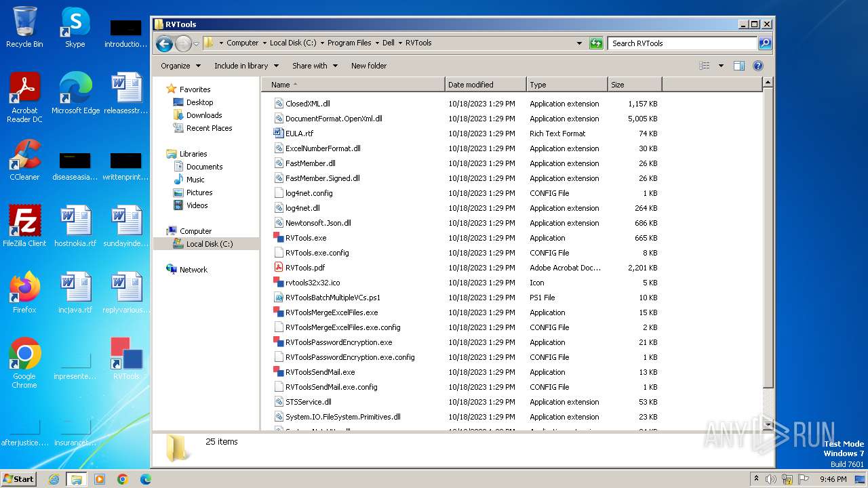Viewport: 868px width, 488px height.
Task: Sort by Date modified column
Action: pyautogui.click(x=486, y=85)
